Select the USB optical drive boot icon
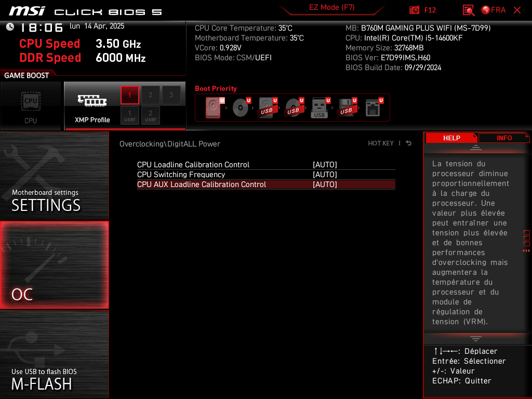This screenshot has height=399, width=532. 294,108
